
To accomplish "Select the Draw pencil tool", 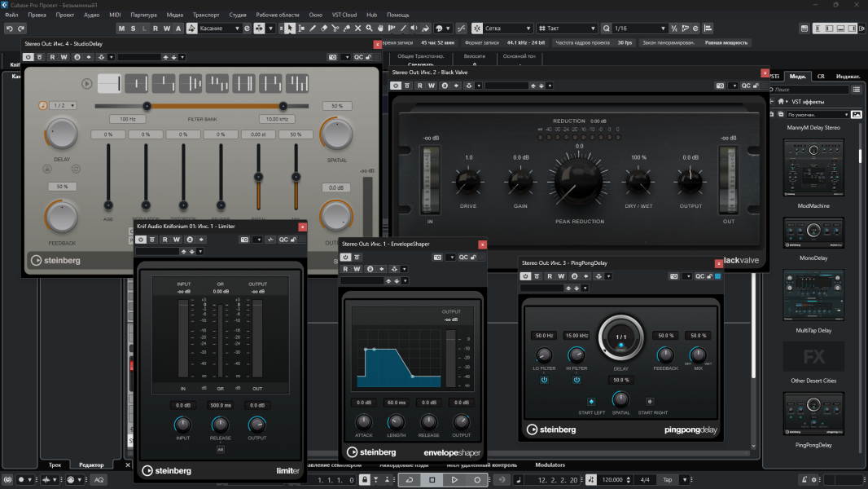I will click(x=312, y=29).
